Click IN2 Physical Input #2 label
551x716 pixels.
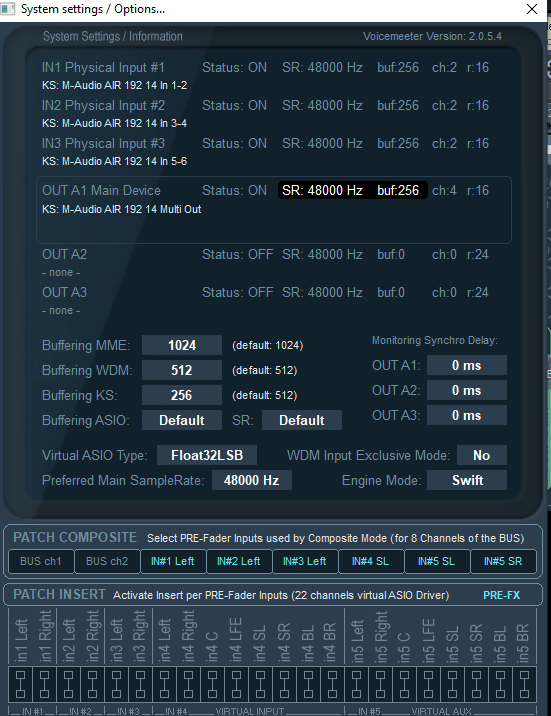pyautogui.click(x=103, y=105)
